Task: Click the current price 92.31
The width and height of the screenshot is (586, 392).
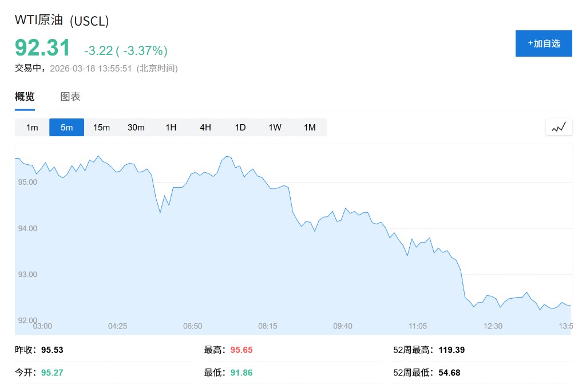Action: pyautogui.click(x=42, y=47)
